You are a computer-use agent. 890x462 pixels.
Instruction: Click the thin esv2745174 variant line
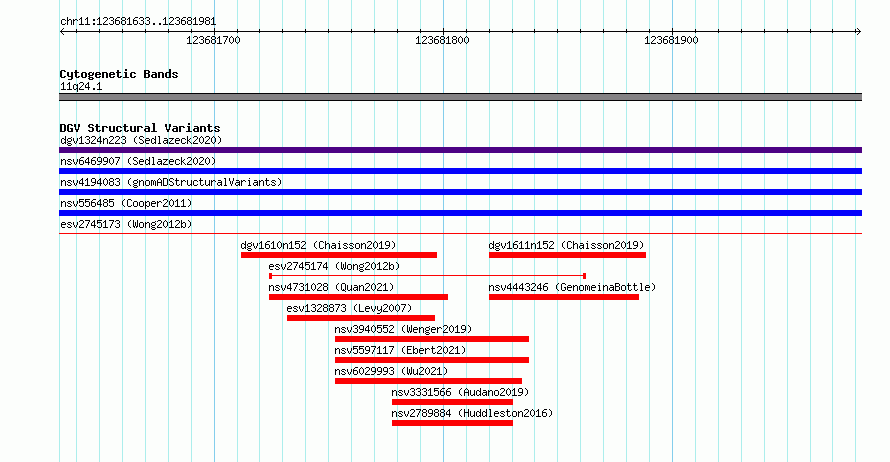pyautogui.click(x=427, y=276)
